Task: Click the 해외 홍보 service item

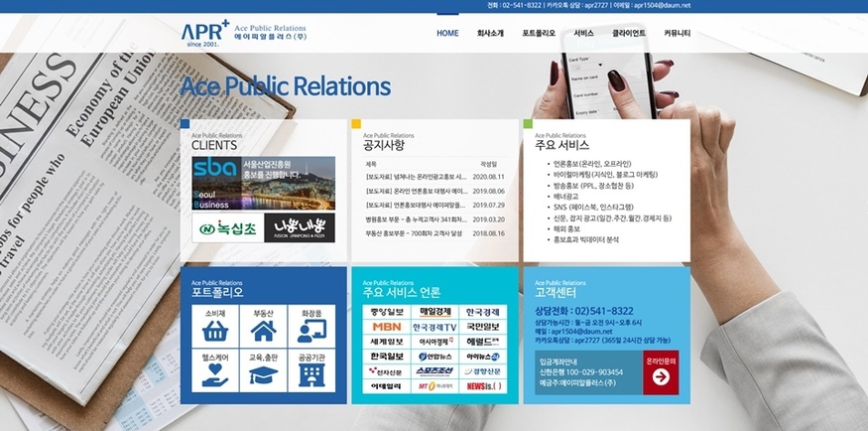Action: click(566, 228)
